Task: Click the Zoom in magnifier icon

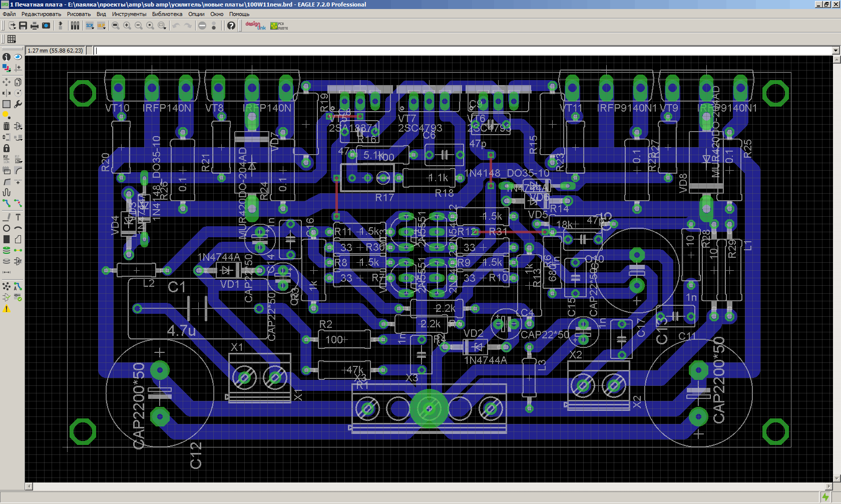Action: 127,26
